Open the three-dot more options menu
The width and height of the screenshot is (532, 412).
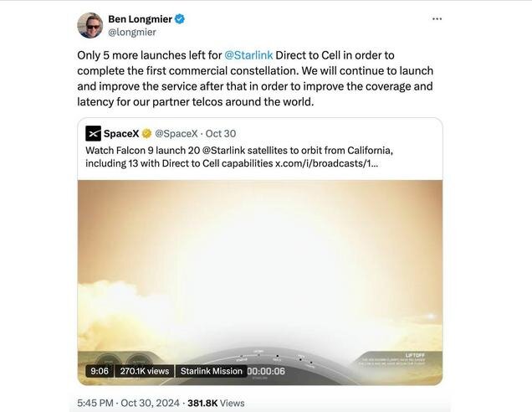(437, 18)
